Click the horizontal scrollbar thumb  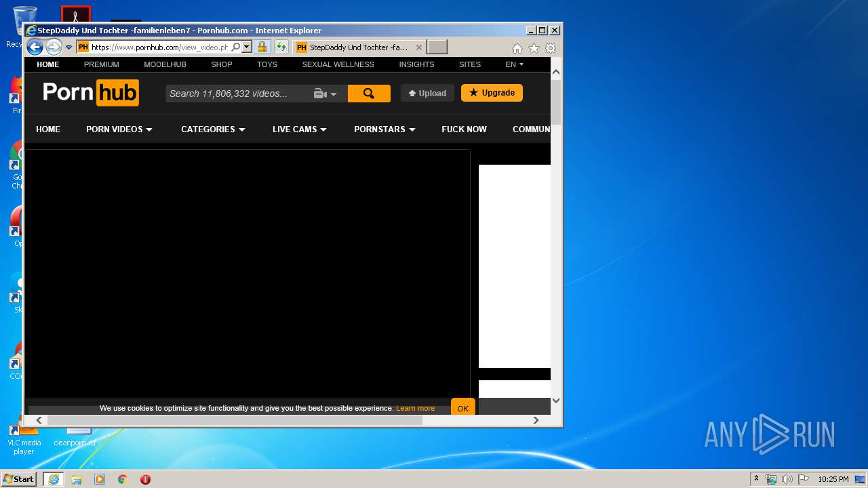tap(235, 420)
